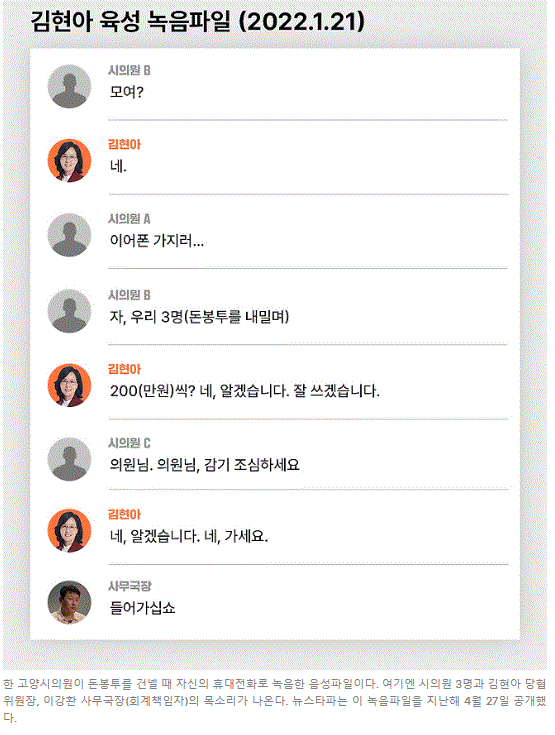This screenshot has height=735, width=555.
Task: Click the orange '김현아' name above '네.'
Action: 124,144
